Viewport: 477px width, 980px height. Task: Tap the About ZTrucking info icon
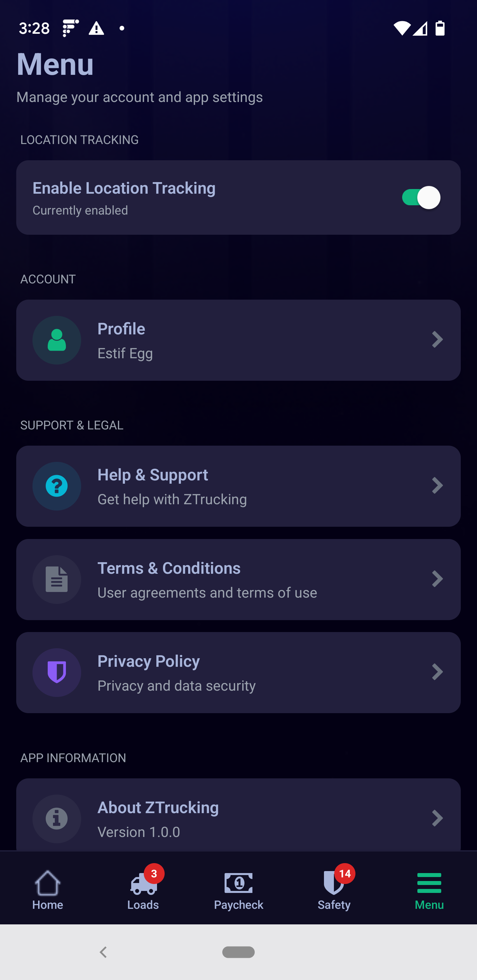(x=57, y=818)
